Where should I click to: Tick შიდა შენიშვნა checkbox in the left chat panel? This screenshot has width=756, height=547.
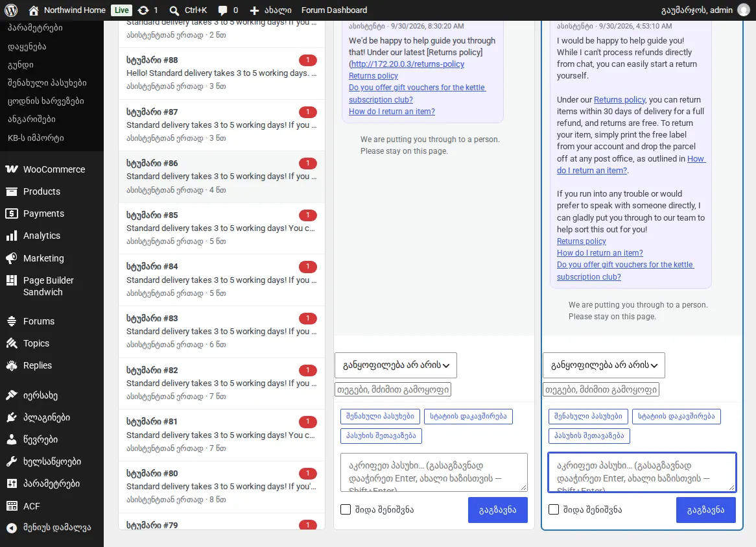[x=345, y=509]
